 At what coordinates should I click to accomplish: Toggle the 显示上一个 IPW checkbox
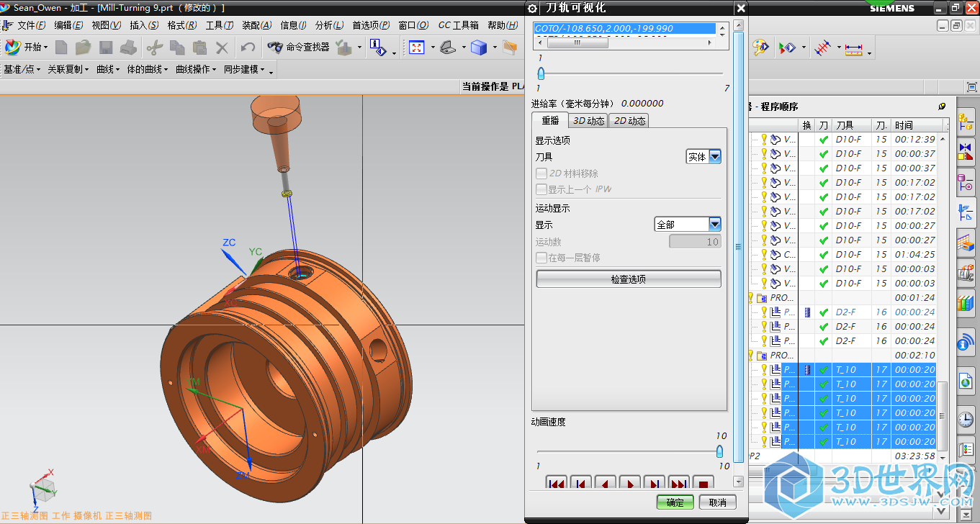[x=541, y=189]
